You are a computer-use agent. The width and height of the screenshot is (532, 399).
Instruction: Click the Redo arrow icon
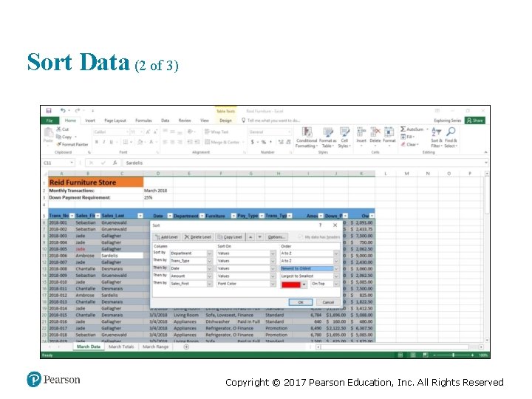(78, 111)
